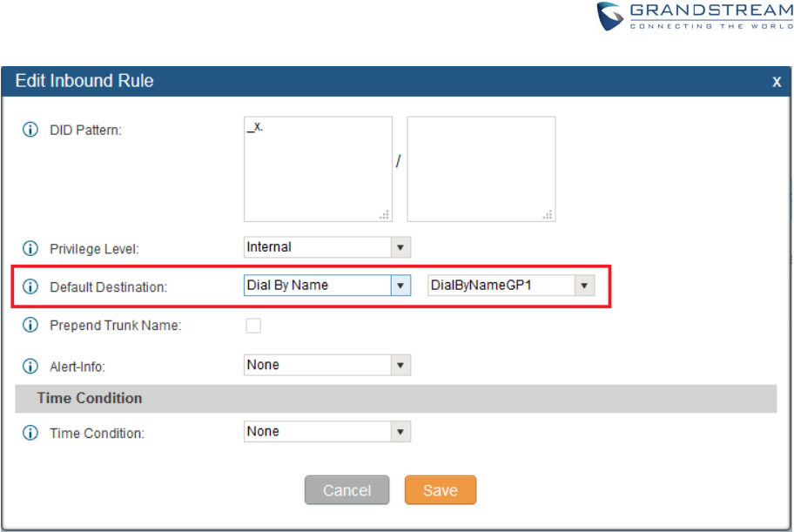Click the info icon beside Prepend Trunk Name
This screenshot has height=532, width=794.
[30, 325]
